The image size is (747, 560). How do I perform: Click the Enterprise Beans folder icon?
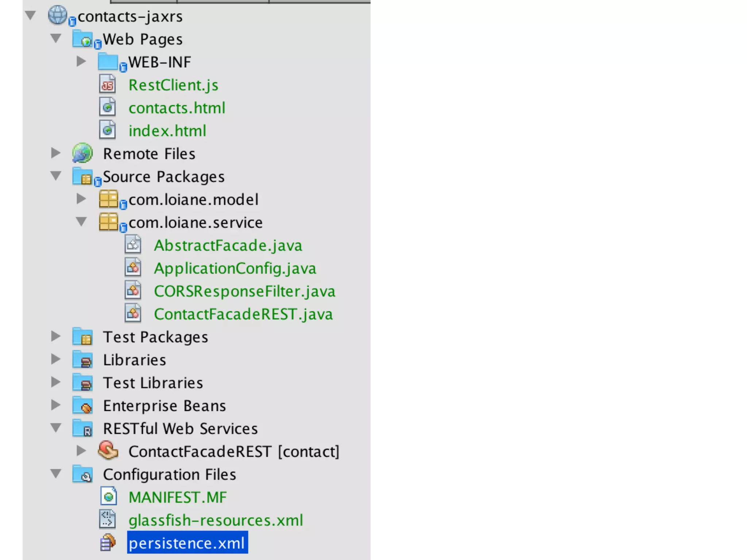click(x=82, y=405)
